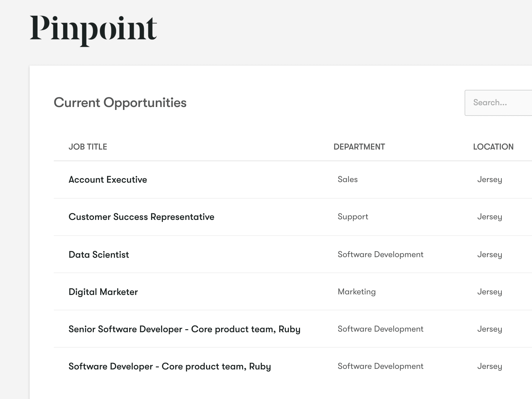Open the Customer Success Representative job

tap(141, 217)
